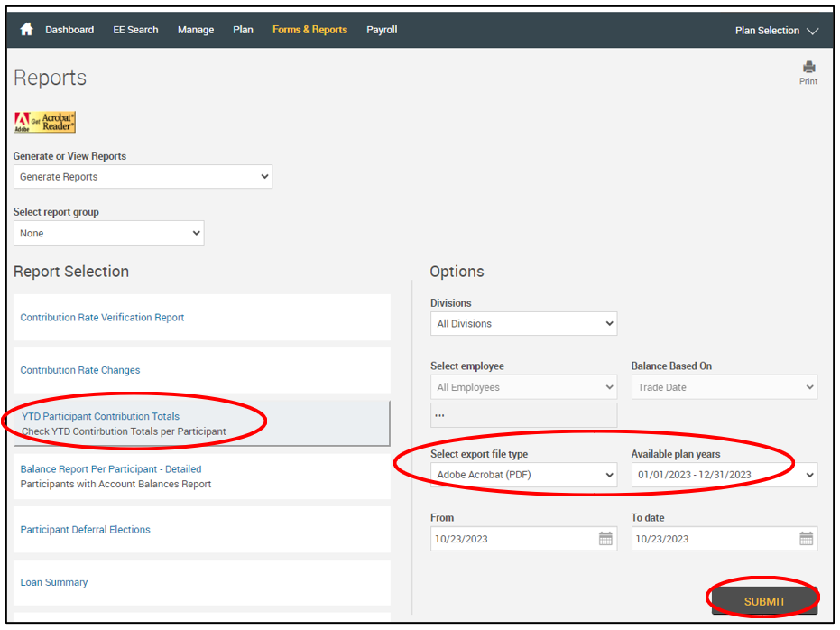Screen dimensions: 840x630
Task: Open Available plan years dropdown
Action: click(724, 475)
